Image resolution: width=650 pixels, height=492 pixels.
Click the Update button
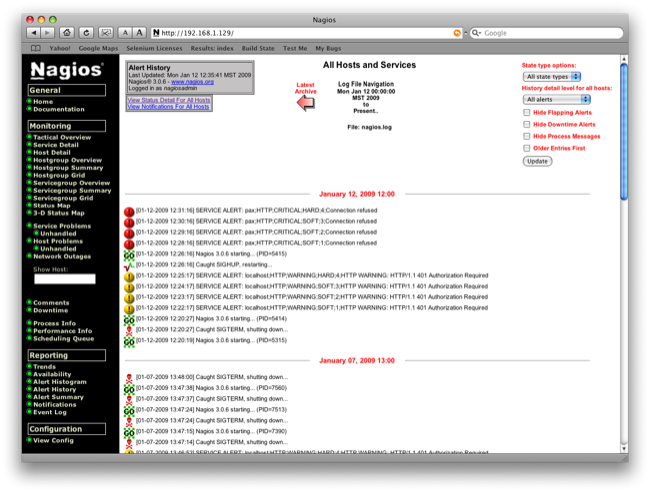(538, 161)
